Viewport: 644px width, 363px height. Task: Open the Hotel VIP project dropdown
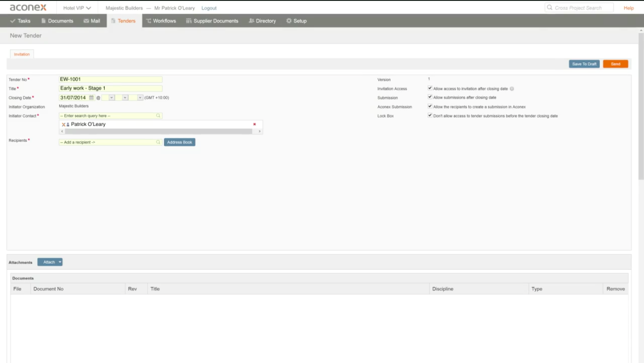click(x=77, y=8)
